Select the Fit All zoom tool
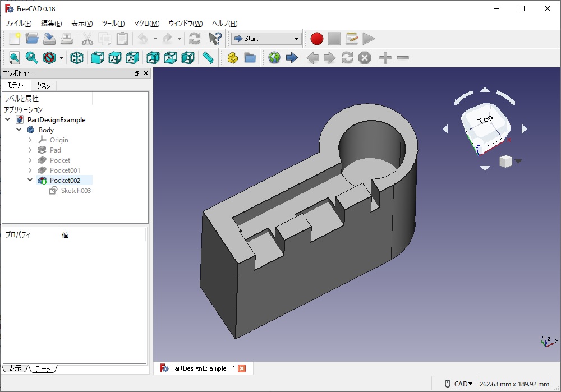This screenshot has width=561, height=392. click(x=13, y=58)
